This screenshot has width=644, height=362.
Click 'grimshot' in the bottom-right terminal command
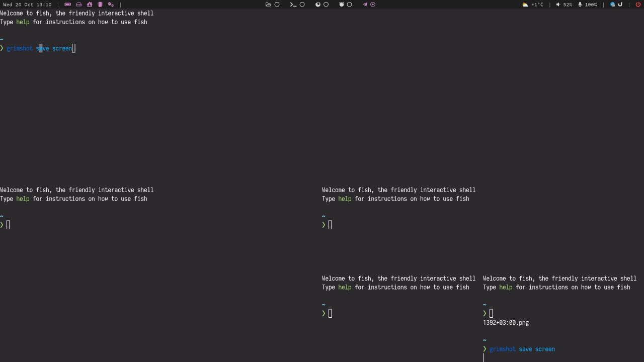coord(503,349)
